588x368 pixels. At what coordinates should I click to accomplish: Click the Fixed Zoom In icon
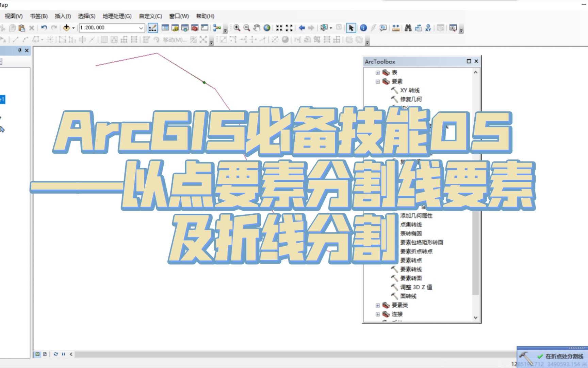point(279,28)
